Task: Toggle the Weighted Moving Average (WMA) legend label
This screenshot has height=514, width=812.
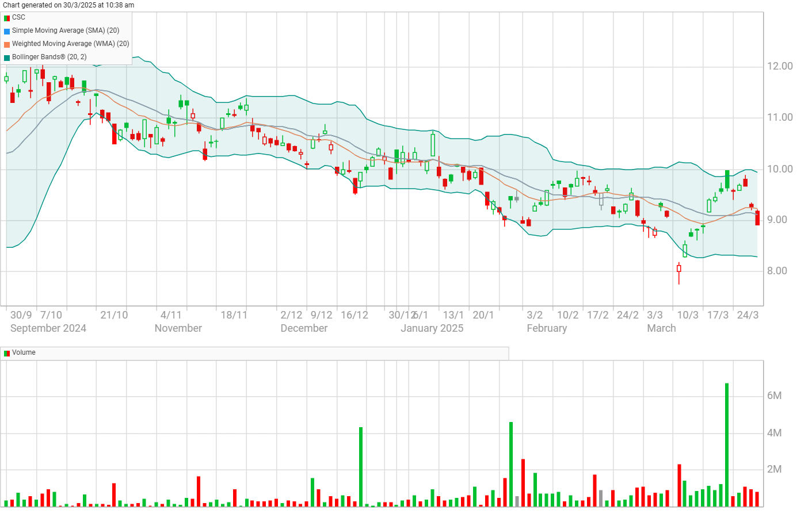Action: coord(70,44)
